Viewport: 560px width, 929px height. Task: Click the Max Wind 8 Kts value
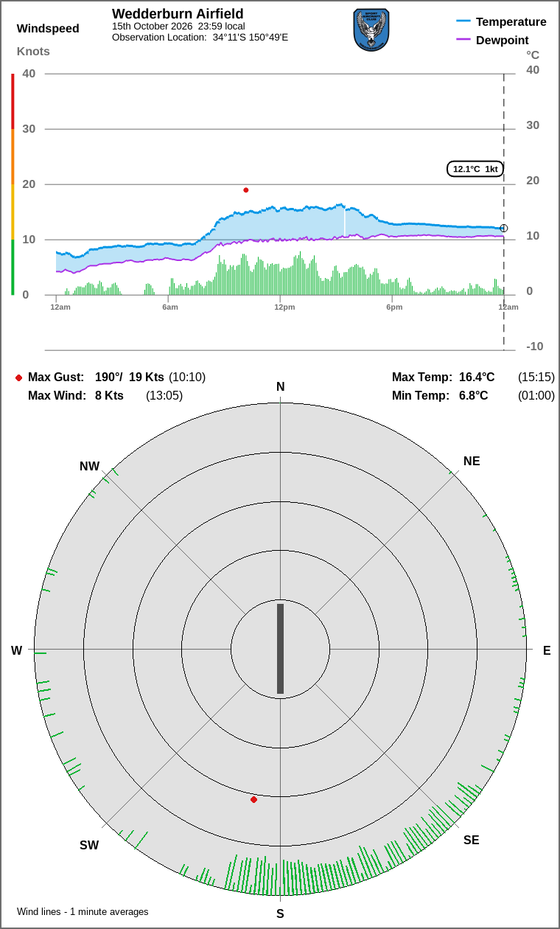click(x=109, y=396)
